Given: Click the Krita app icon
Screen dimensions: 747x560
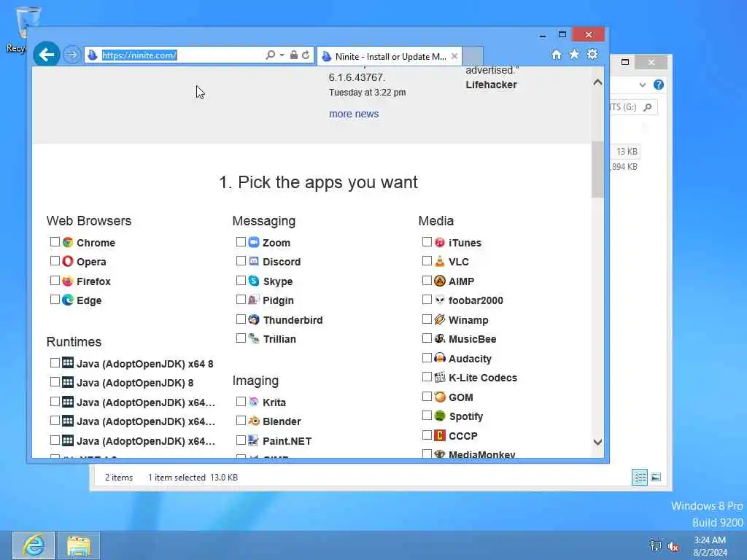Looking at the screenshot, I should [254, 402].
